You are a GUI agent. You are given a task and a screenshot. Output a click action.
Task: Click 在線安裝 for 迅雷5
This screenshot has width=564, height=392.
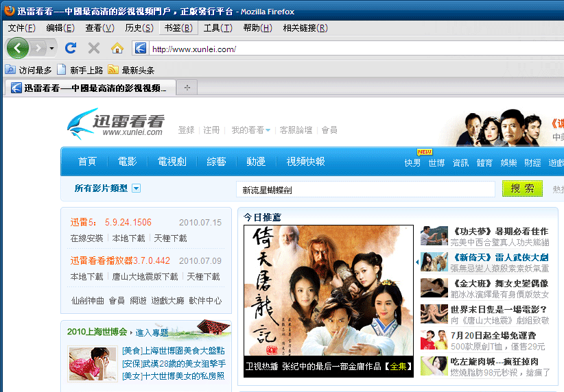pyautogui.click(x=86, y=238)
